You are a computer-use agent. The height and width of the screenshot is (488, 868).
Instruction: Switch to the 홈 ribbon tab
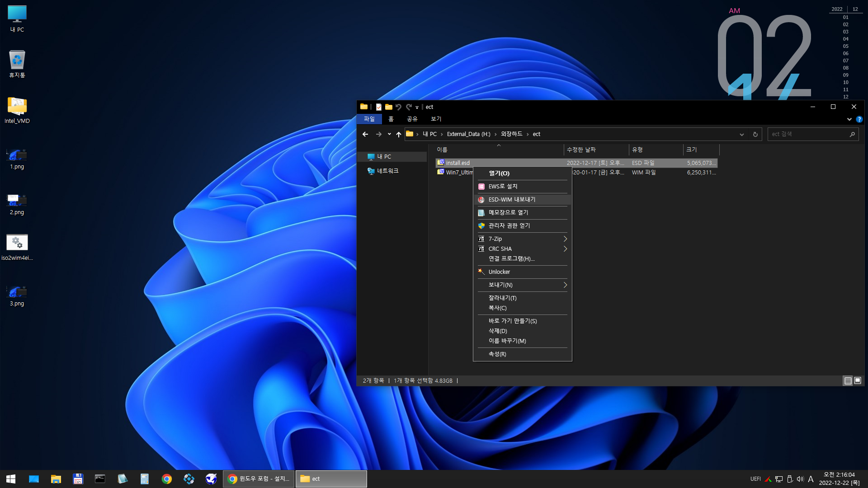click(391, 119)
